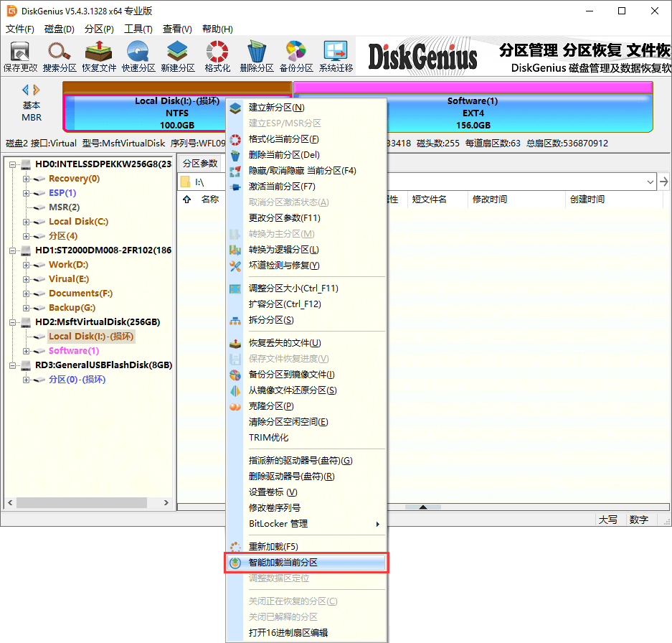
Task: Click the 删除分区 delete partition toolbar icon
Action: [x=257, y=56]
